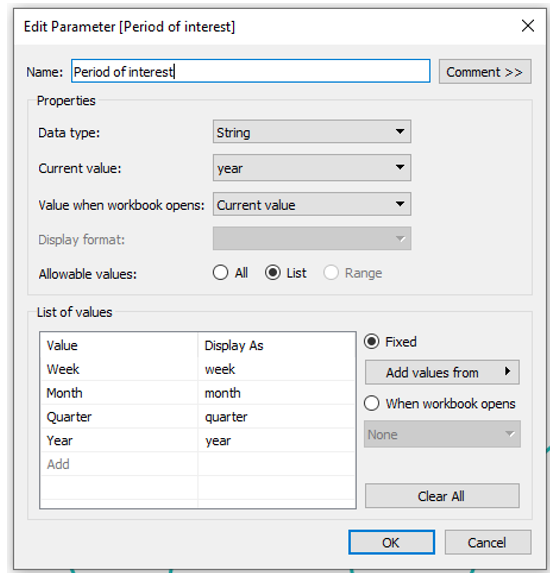The width and height of the screenshot is (550, 573).
Task: Select the year Display As cell
Action: coord(276,440)
